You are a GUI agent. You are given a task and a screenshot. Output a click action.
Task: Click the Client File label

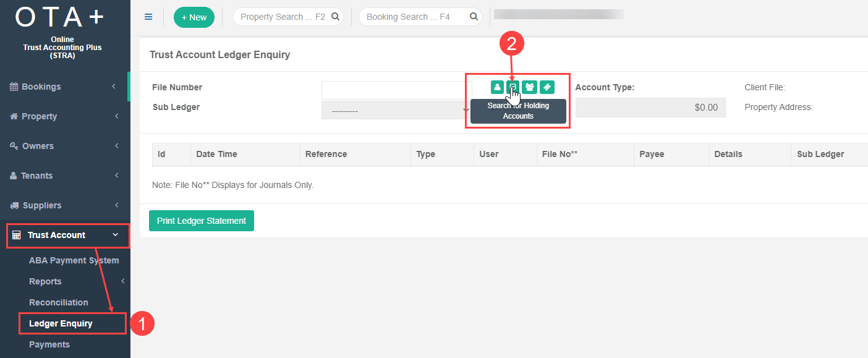coord(765,87)
